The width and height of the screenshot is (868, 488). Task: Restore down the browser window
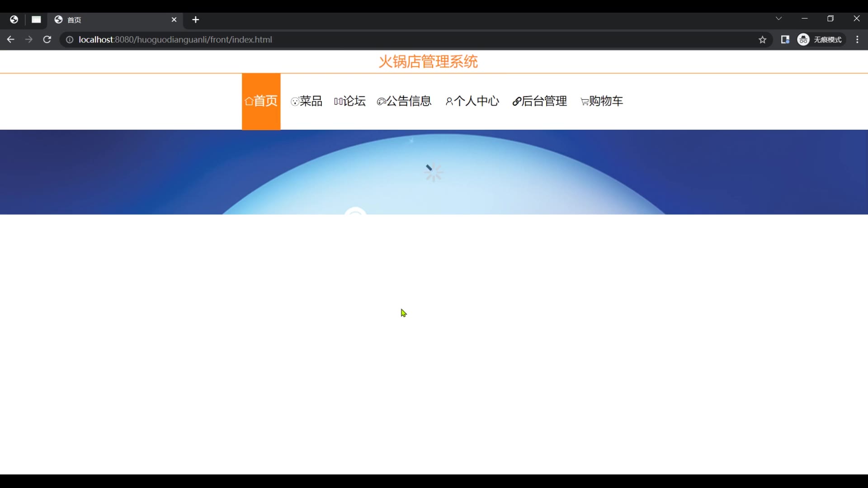click(x=830, y=19)
